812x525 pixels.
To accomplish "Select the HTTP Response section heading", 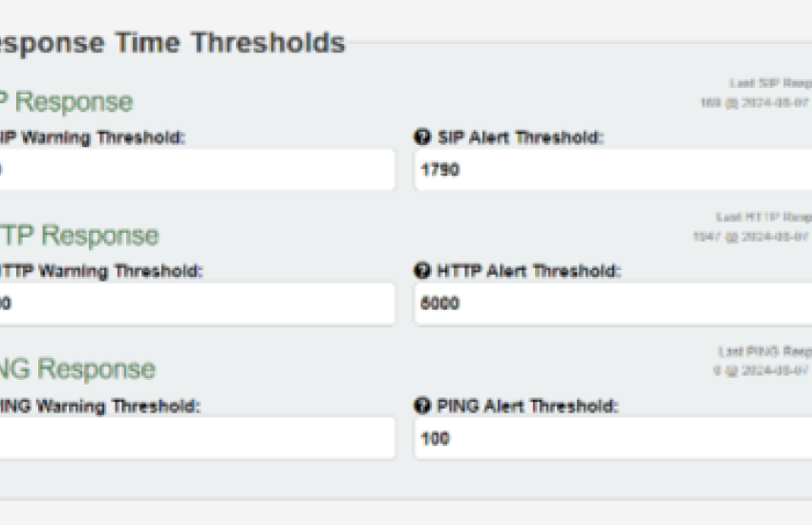I will click(79, 236).
